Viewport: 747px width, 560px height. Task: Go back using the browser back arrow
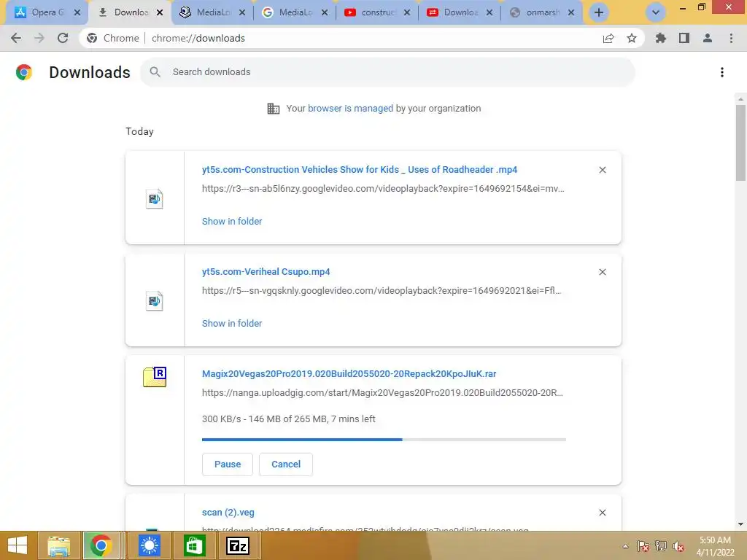pyautogui.click(x=16, y=38)
